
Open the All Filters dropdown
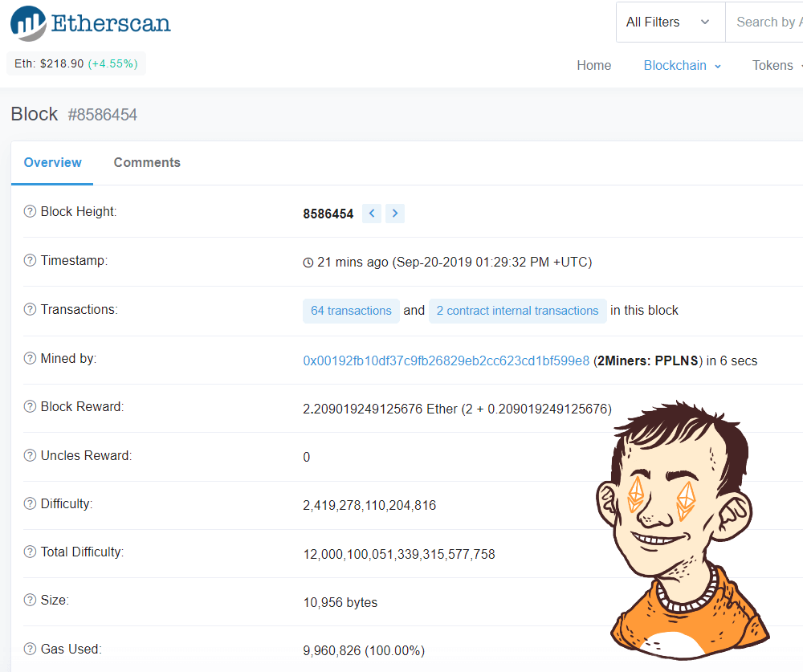pyautogui.click(x=669, y=22)
